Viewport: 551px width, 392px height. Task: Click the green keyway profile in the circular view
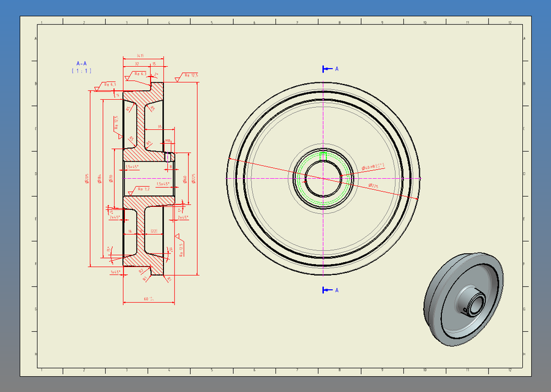click(x=321, y=157)
